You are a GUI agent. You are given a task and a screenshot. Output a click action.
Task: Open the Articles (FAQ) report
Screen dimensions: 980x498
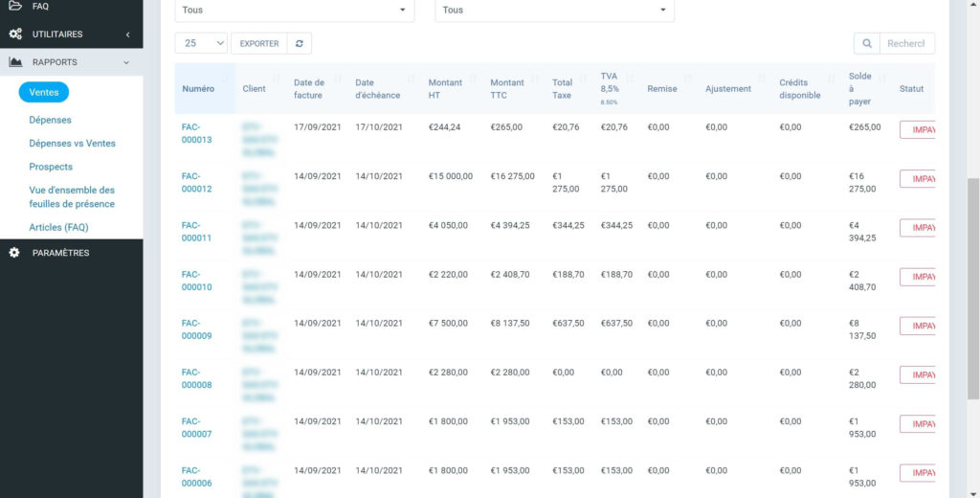58,227
